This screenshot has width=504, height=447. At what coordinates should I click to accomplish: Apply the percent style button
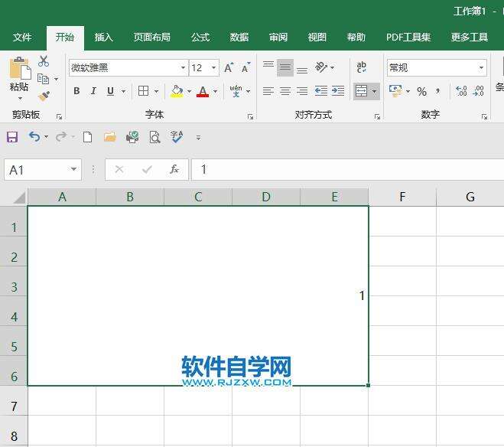pos(421,91)
